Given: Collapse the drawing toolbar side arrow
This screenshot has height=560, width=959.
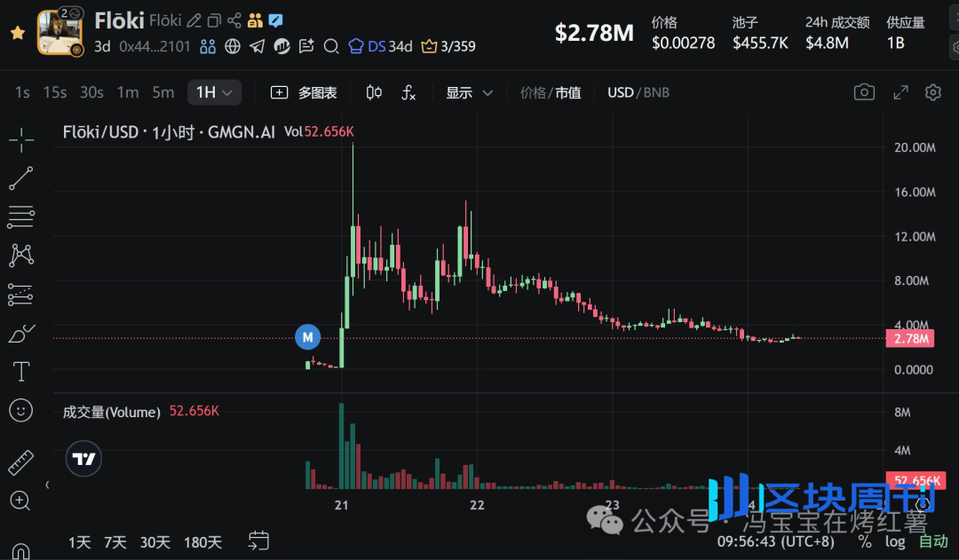Looking at the screenshot, I should pos(47,485).
